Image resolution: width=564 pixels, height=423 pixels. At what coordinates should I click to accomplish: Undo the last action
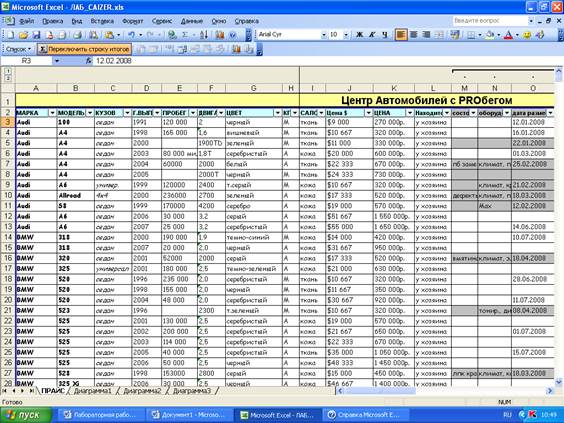pyautogui.click(x=132, y=35)
